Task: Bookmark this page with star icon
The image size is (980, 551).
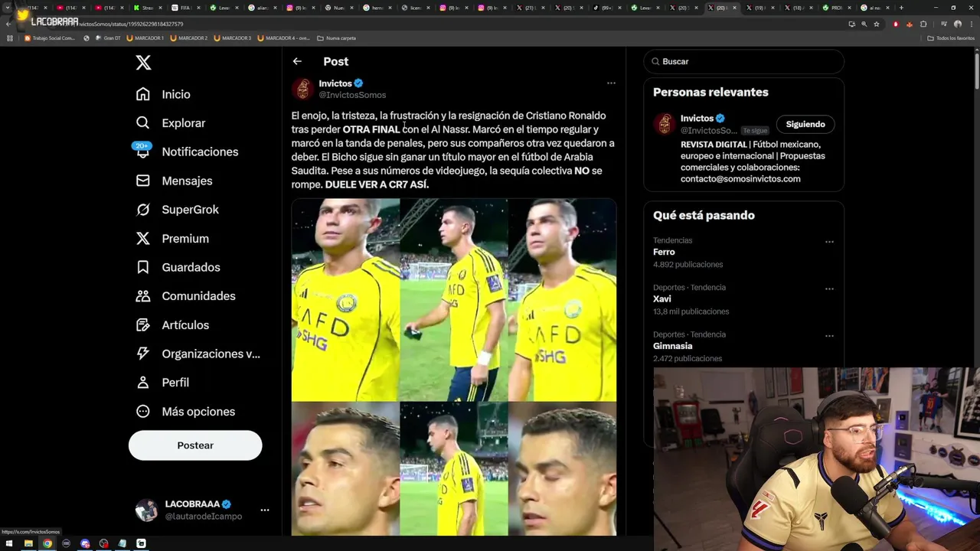Action: tap(877, 24)
